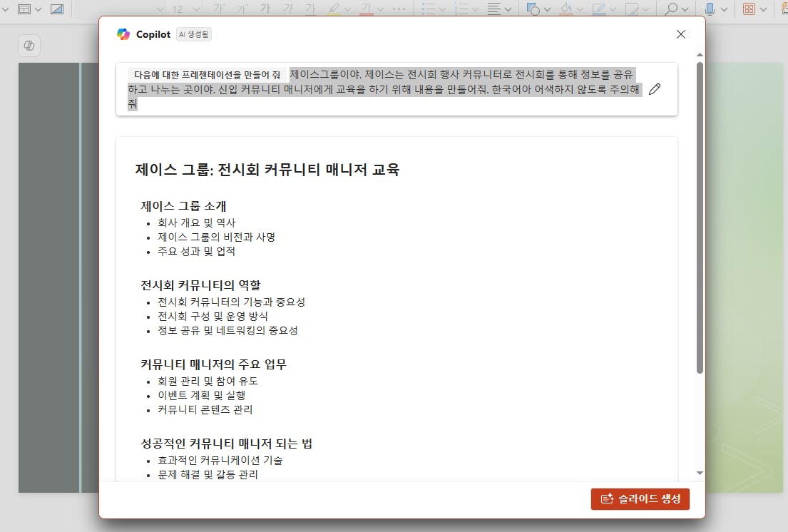Edit the prompt with the pencil icon
788x532 pixels.
click(655, 89)
